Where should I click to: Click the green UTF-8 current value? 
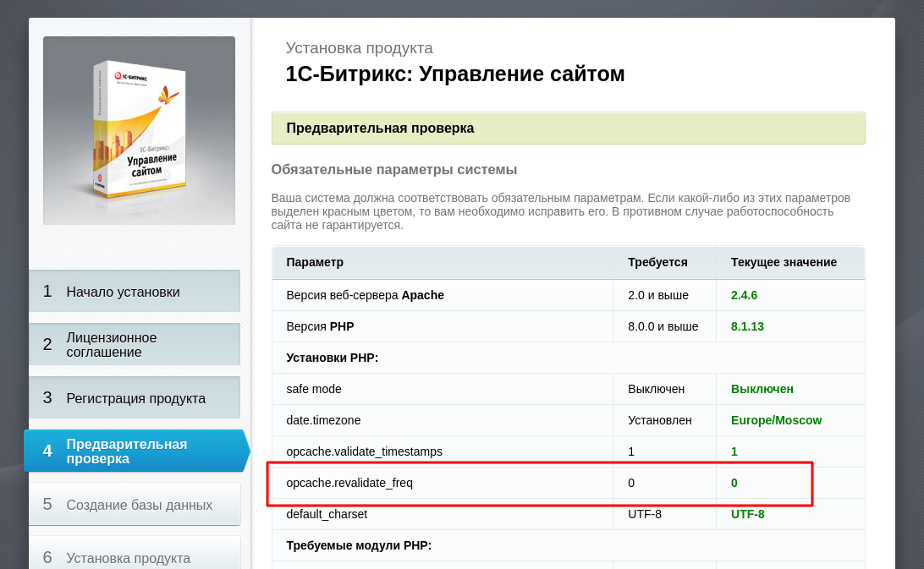[x=747, y=514]
